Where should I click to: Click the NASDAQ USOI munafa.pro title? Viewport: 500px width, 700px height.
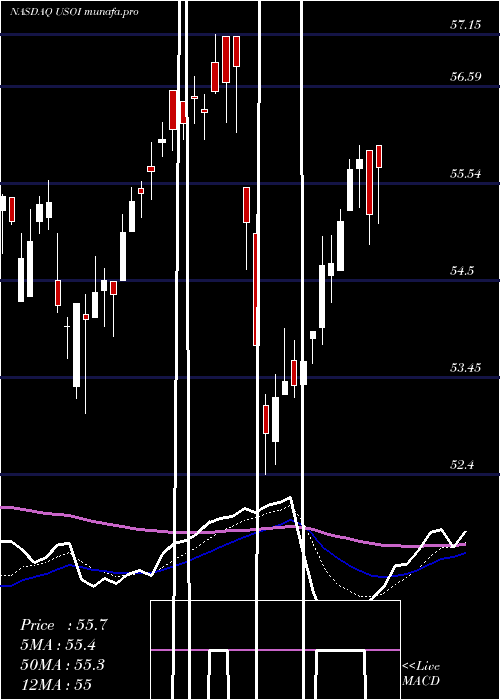click(x=74, y=12)
